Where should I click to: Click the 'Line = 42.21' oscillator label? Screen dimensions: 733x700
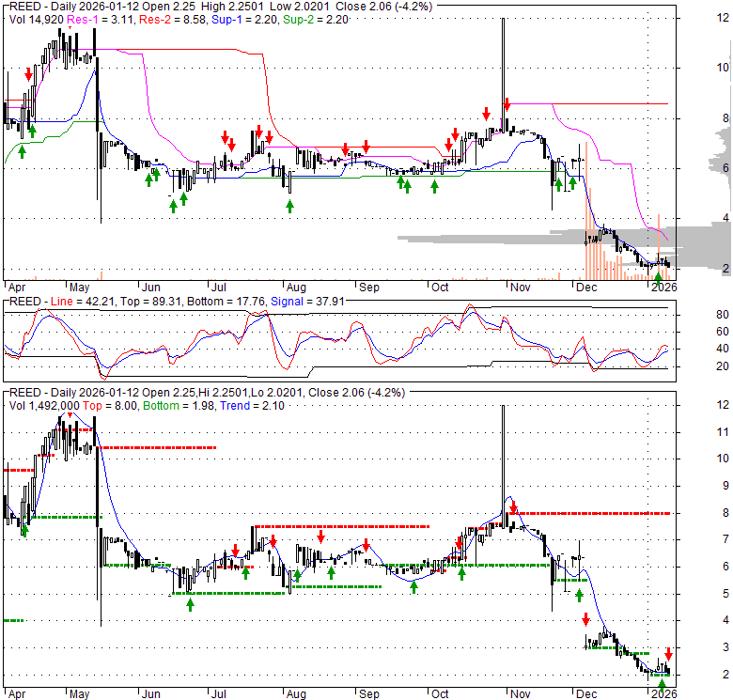83,302
